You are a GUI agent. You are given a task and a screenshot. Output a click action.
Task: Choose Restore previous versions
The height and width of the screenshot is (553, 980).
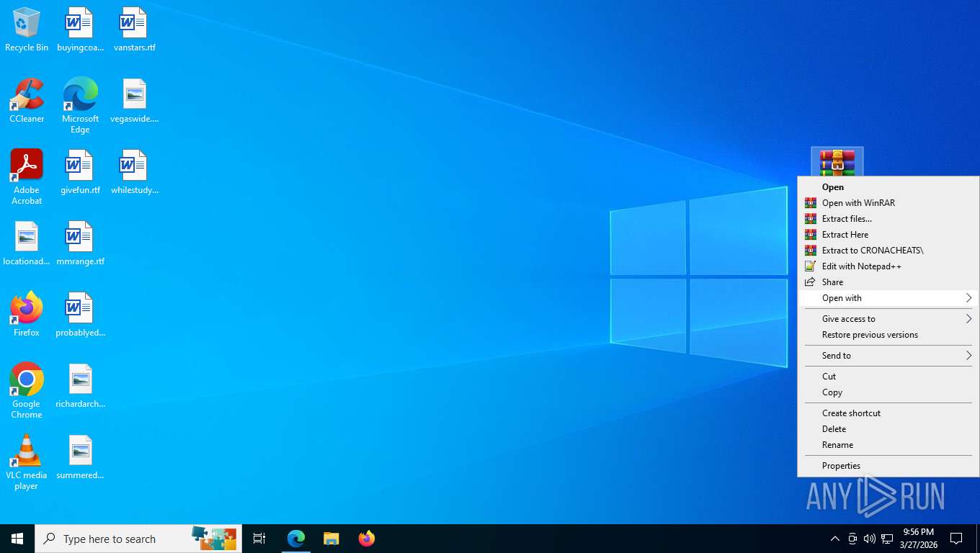click(x=888, y=335)
